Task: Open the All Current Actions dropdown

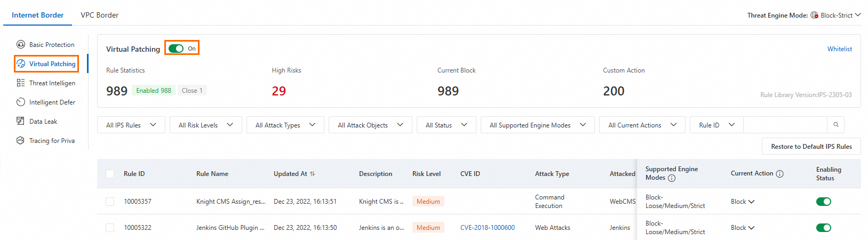Action: (642, 125)
